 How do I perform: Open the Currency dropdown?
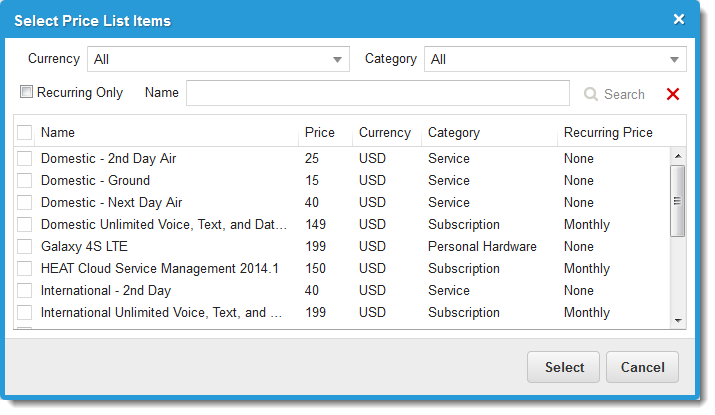218,60
